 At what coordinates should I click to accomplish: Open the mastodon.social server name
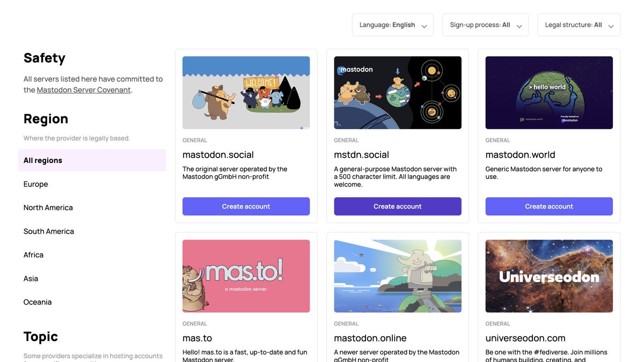218,154
